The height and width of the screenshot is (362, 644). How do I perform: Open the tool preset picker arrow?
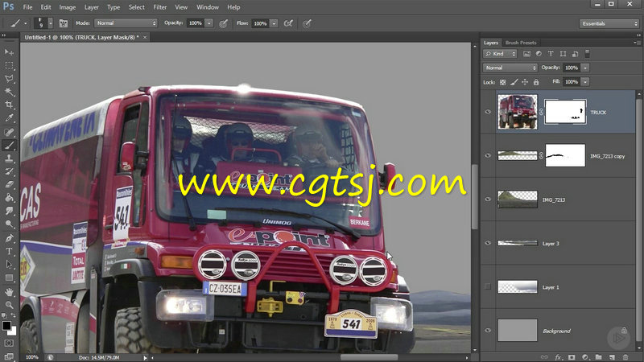point(26,23)
